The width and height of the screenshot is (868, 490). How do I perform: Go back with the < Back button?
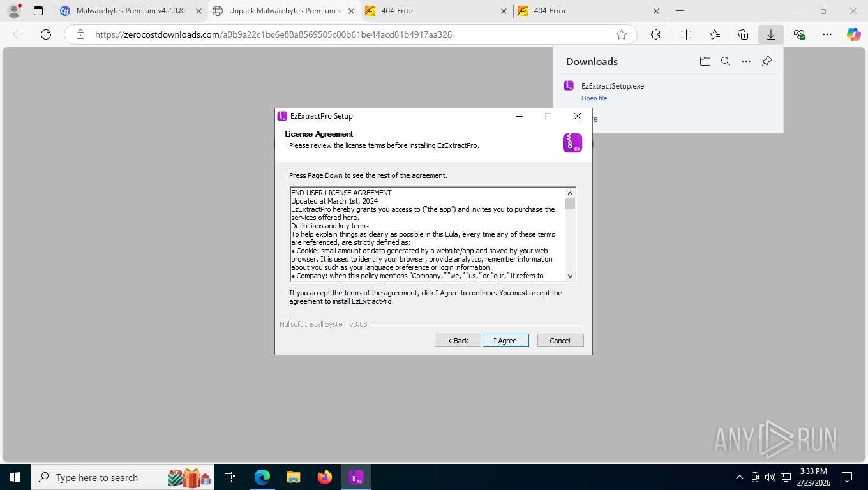458,341
